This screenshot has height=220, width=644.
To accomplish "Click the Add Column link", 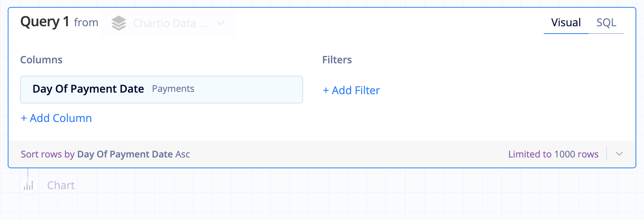I will (x=56, y=118).
